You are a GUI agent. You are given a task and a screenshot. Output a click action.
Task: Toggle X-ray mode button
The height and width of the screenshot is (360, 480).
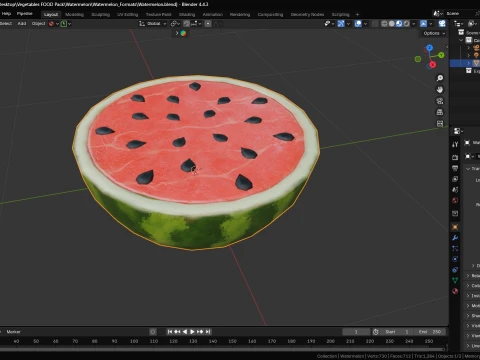(x=375, y=24)
